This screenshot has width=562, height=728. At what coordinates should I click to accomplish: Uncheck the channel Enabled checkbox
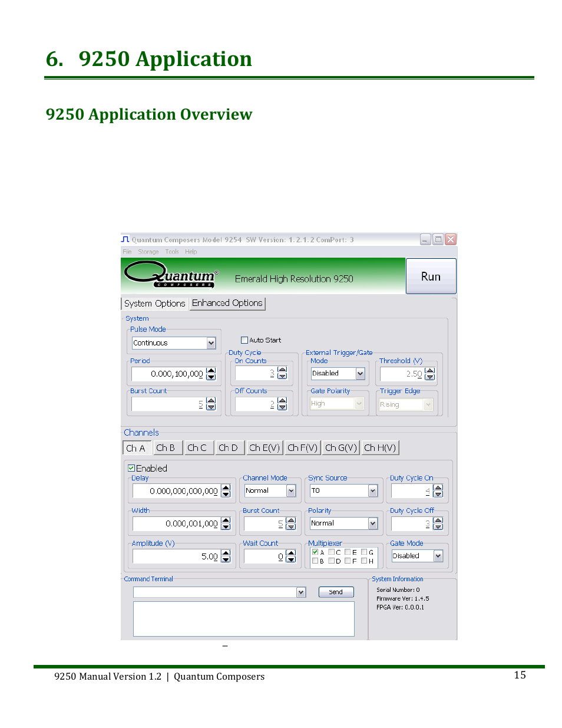(131, 468)
